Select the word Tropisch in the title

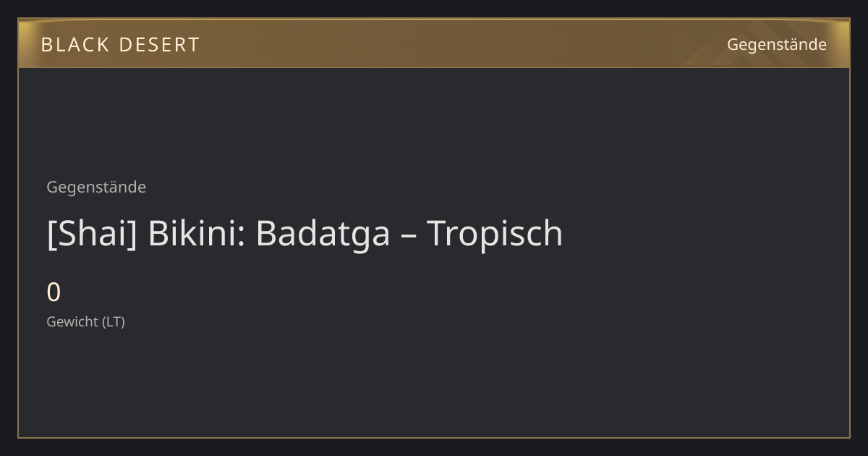click(495, 233)
